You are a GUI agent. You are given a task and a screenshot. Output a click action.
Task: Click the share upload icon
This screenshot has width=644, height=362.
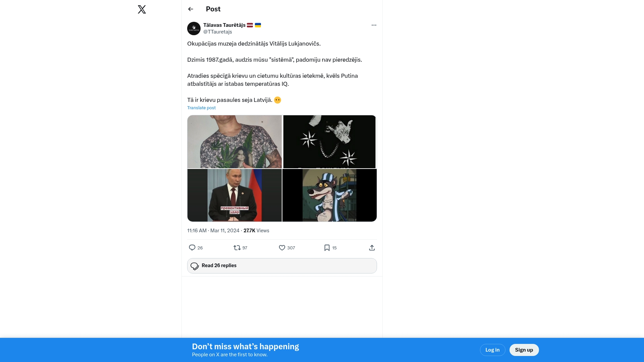coord(372,248)
